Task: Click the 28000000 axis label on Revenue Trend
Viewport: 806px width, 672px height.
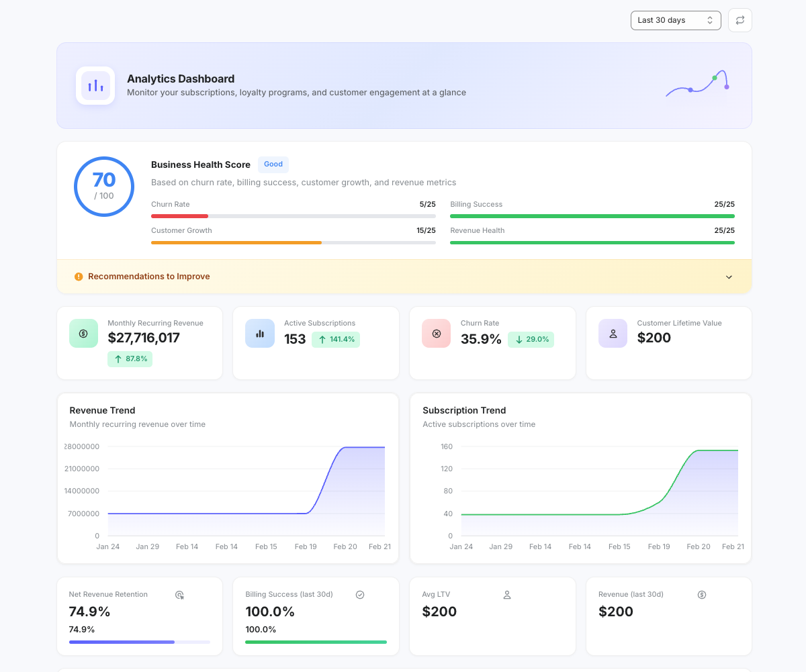Action: [83, 446]
